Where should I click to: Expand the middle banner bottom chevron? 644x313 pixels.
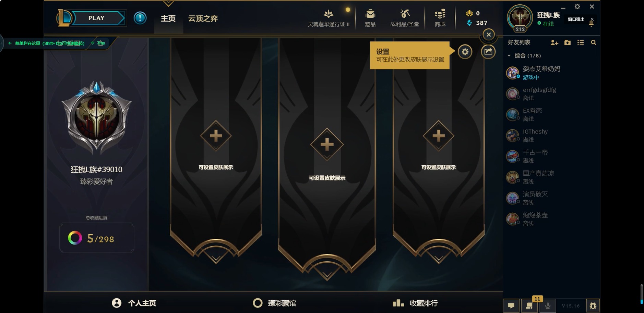[x=327, y=275]
